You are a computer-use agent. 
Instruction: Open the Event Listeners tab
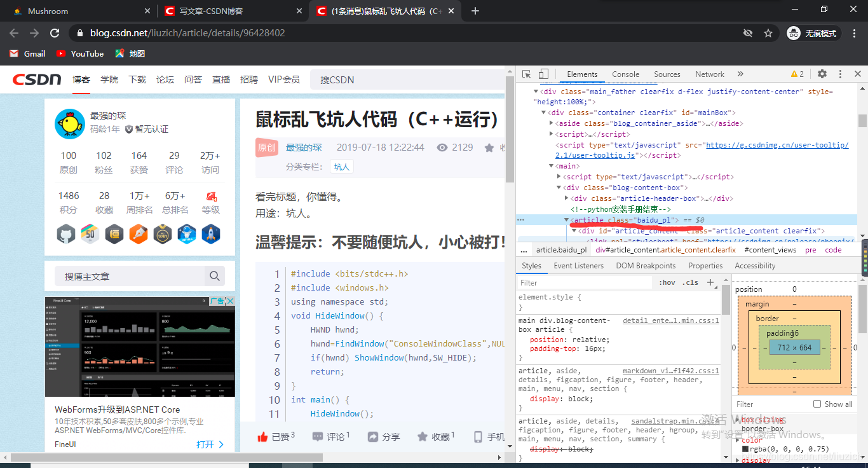coord(579,266)
